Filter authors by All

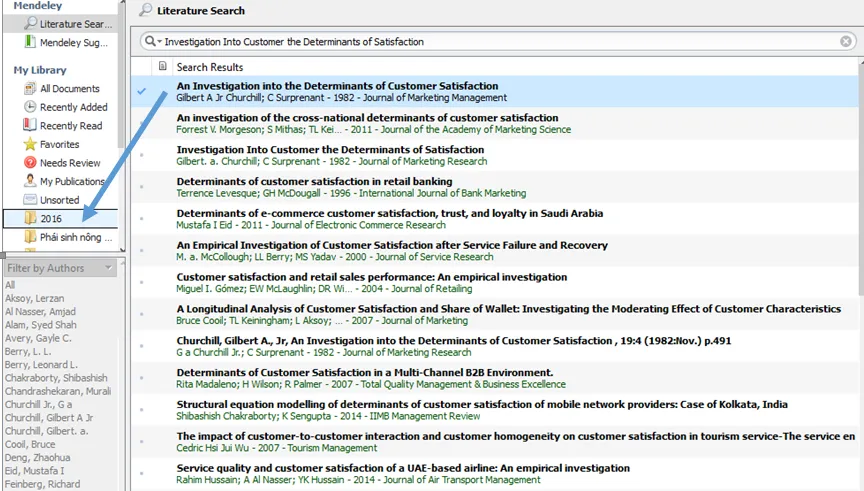10,285
